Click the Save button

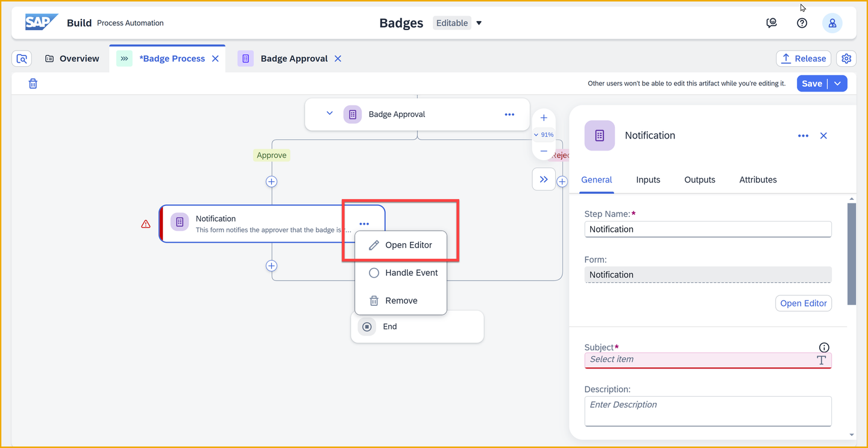pos(812,84)
